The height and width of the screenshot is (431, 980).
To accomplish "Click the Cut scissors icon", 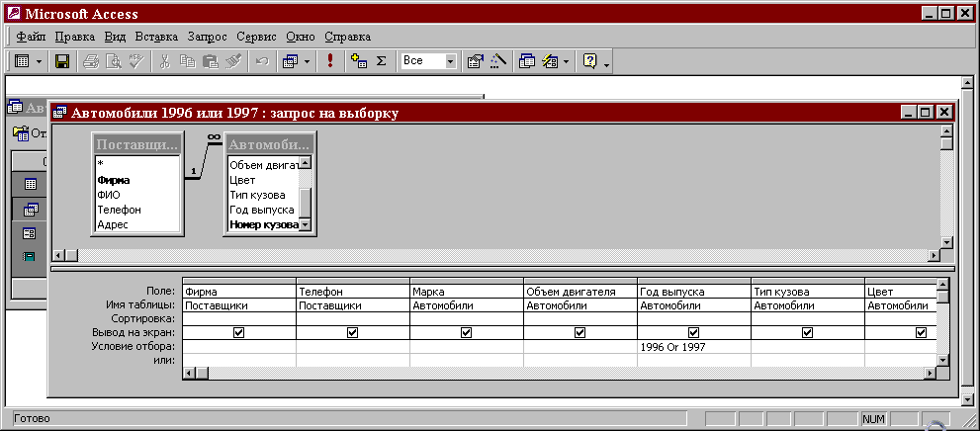I will pos(165,61).
